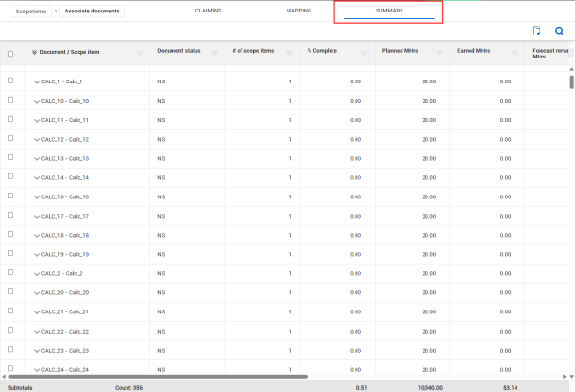Click the horizontal scrollbar thumb
575x392 pixels.
tap(158, 377)
